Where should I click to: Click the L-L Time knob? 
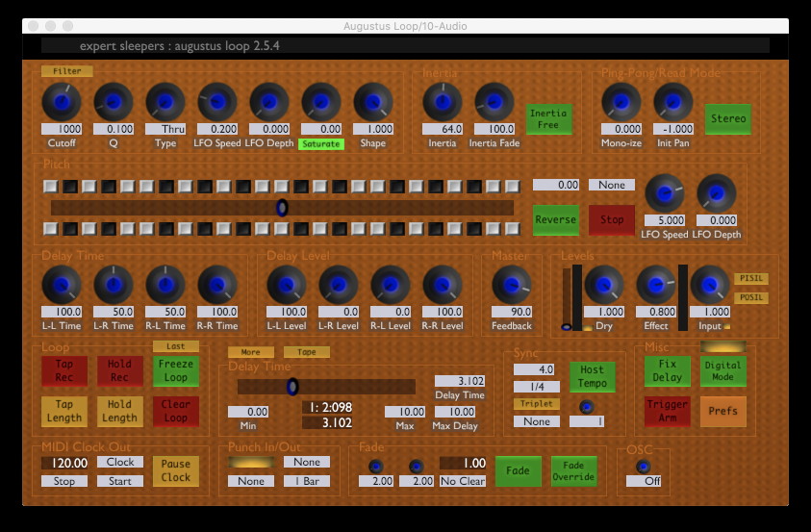pyautogui.click(x=62, y=285)
